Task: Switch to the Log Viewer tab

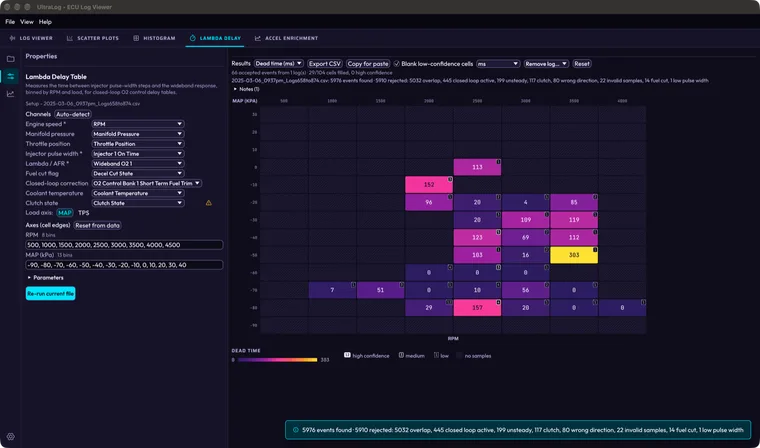Action: (x=31, y=38)
